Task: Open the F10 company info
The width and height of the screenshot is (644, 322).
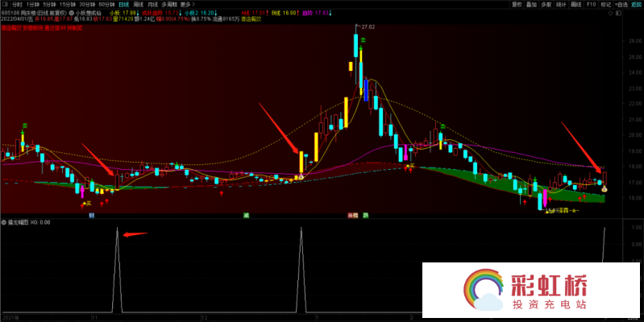Action: [x=591, y=5]
